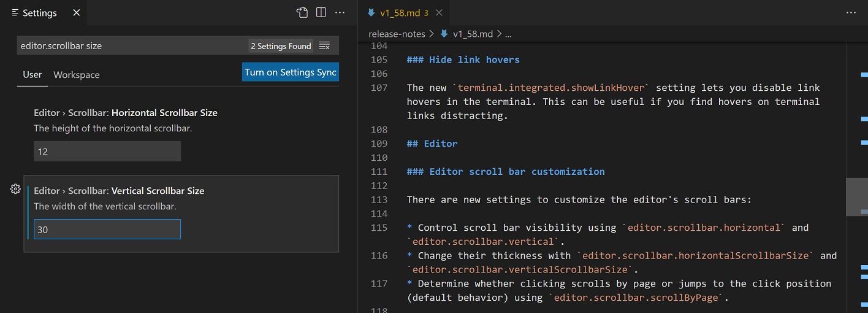The width and height of the screenshot is (868, 313).
Task: Open More Actions menu above the markdown editor
Action: click(x=851, y=13)
